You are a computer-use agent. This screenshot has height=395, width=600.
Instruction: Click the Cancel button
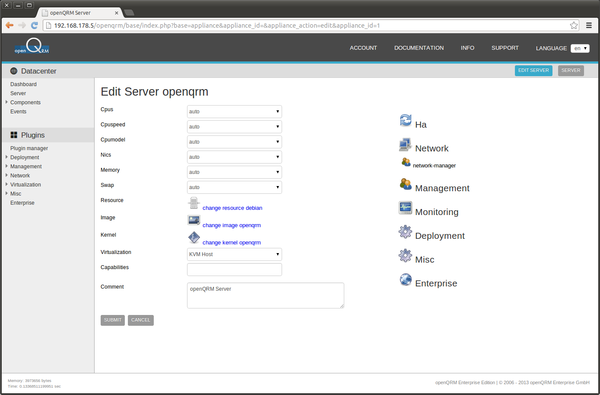coord(140,320)
